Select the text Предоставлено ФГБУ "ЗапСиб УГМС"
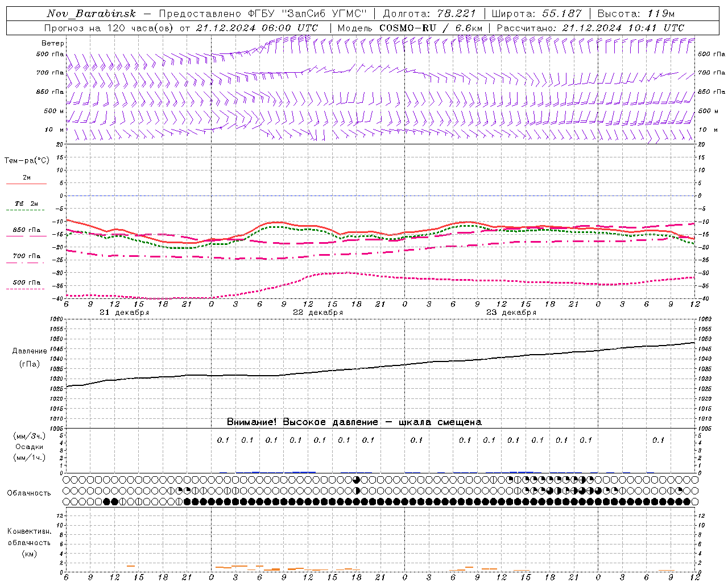The height and width of the screenshot is (582, 728). click(263, 14)
